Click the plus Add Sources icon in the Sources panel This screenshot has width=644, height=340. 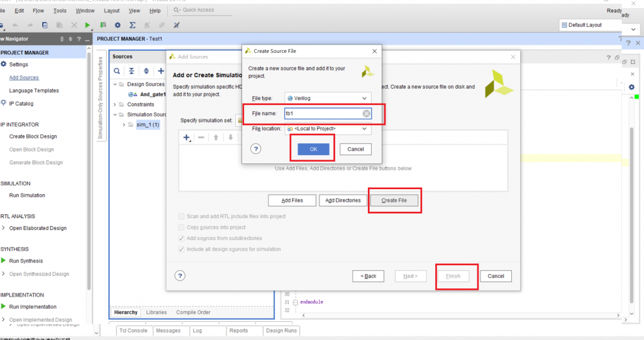click(161, 71)
